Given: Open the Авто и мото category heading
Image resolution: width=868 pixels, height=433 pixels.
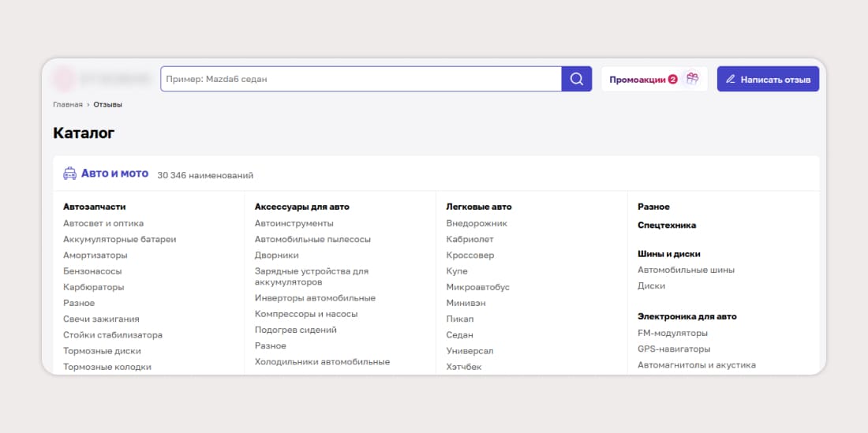Looking at the screenshot, I should pyautogui.click(x=114, y=174).
